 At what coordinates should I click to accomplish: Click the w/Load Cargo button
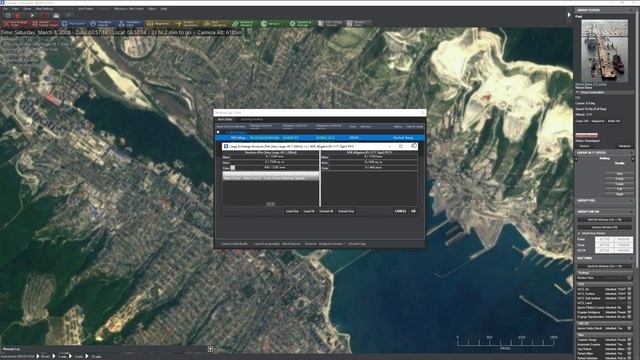click(x=357, y=244)
